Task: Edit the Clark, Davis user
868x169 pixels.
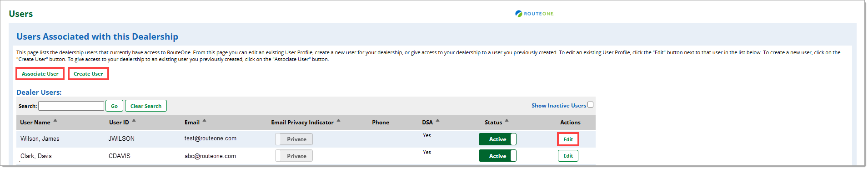Action: (568, 156)
